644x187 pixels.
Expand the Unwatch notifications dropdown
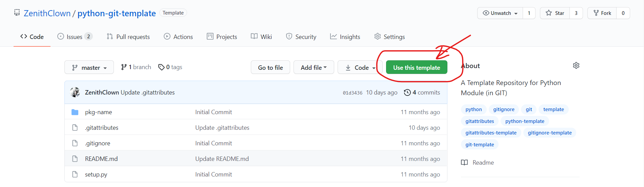click(x=500, y=13)
